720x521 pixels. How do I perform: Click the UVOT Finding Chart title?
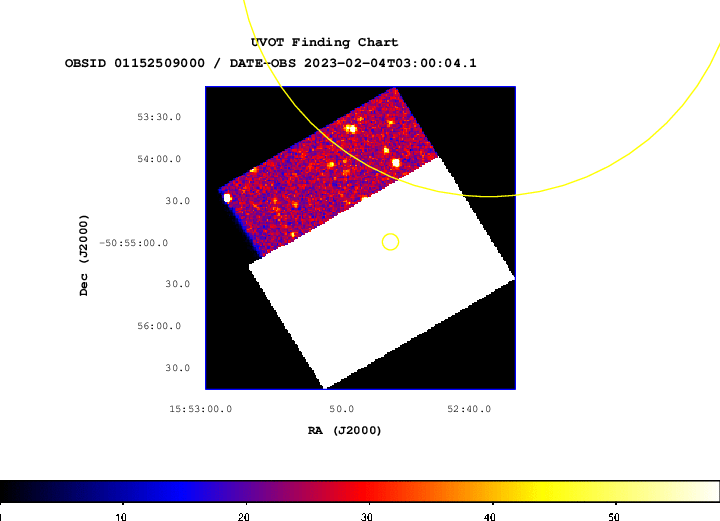(324, 42)
